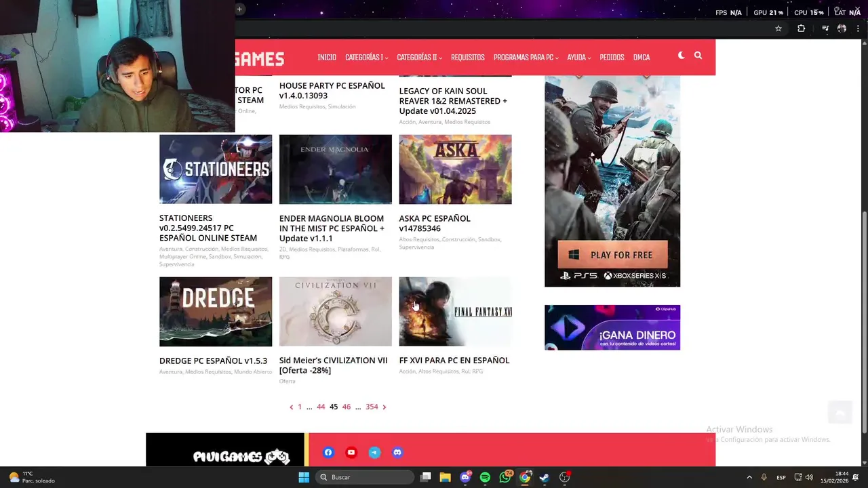
Task: Jump to last page 354
Action: 372,407
